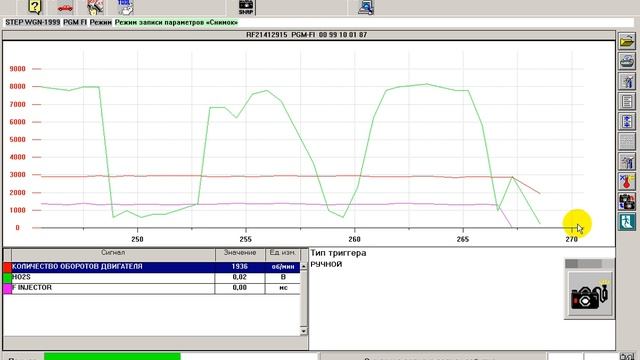Click PGM FI in the breadcrumb bar
The image size is (640, 360).
(x=75, y=22)
